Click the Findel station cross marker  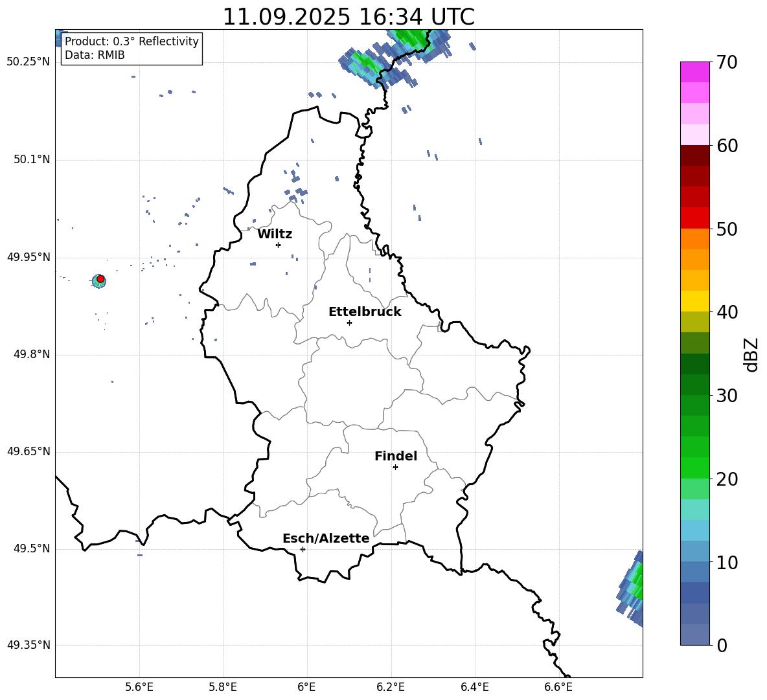pyautogui.click(x=395, y=468)
